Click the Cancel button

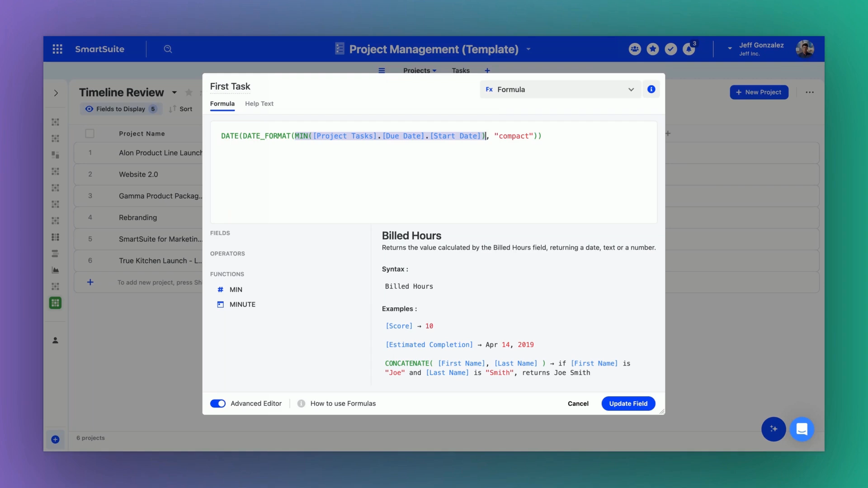pos(578,404)
